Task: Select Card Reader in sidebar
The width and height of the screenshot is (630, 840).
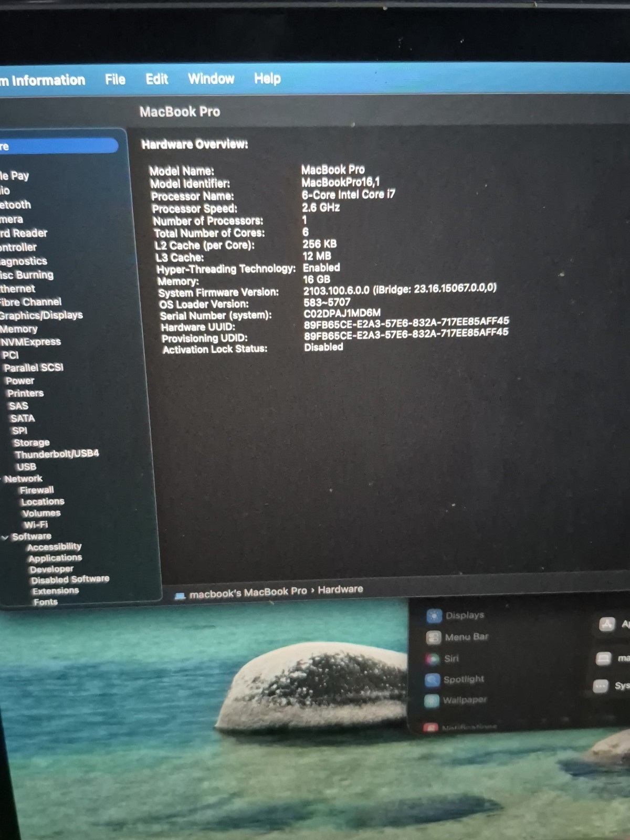Action: tap(24, 233)
